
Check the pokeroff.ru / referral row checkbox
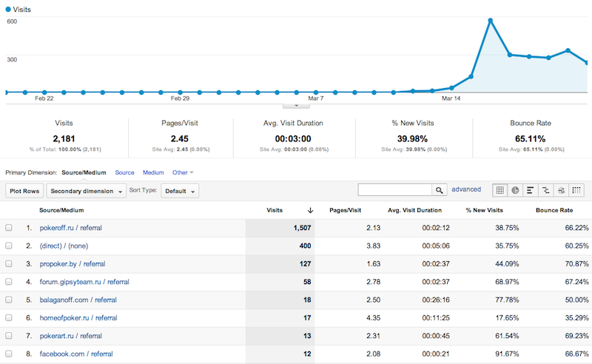tap(9, 228)
